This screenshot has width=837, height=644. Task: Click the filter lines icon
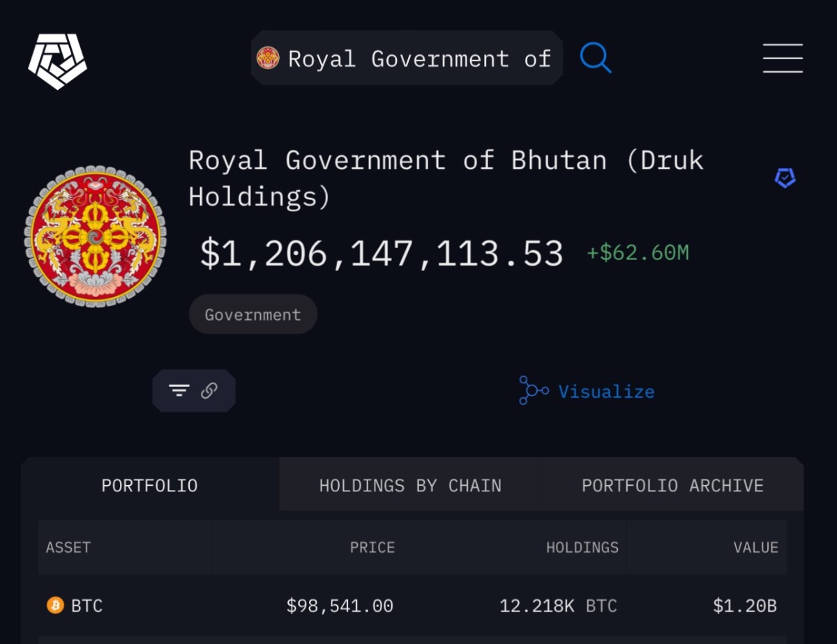179,391
